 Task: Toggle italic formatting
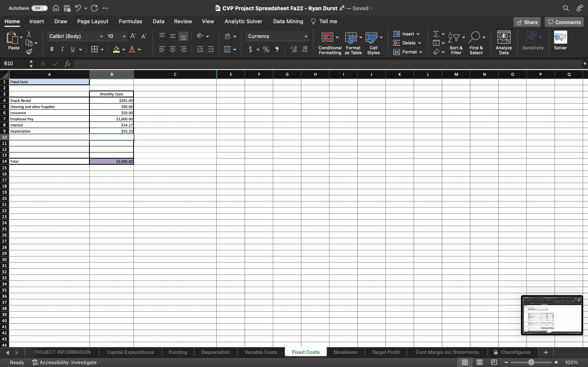62,49
